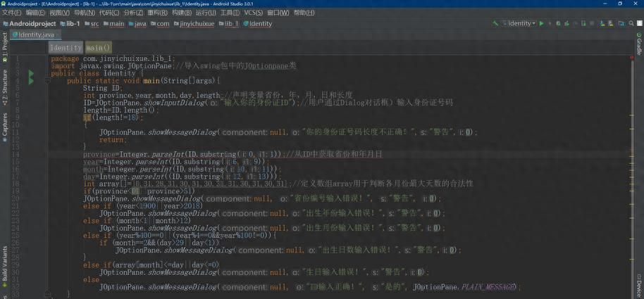Open the VCS(S) menu
The image size is (644, 299).
point(254,13)
